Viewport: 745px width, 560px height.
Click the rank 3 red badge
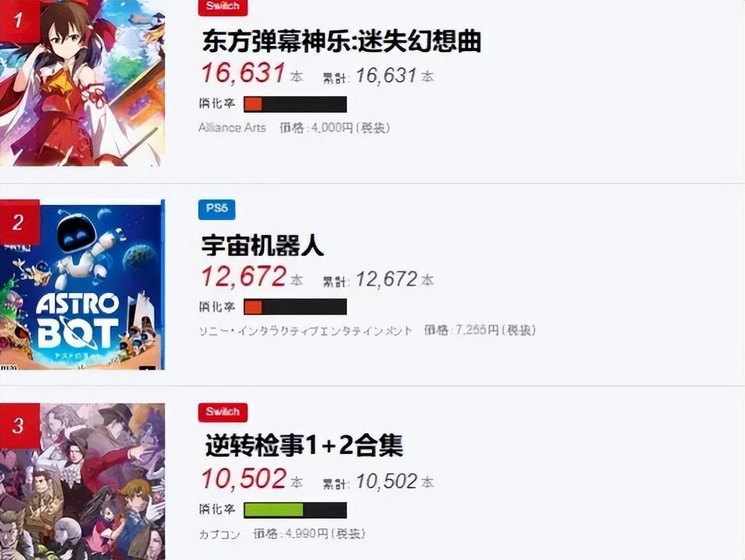click(x=19, y=426)
